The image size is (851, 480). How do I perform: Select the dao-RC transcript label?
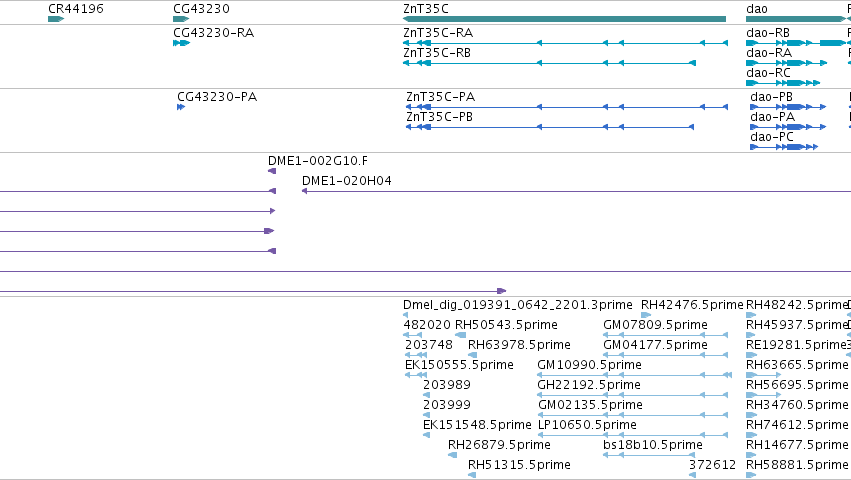pyautogui.click(x=769, y=73)
